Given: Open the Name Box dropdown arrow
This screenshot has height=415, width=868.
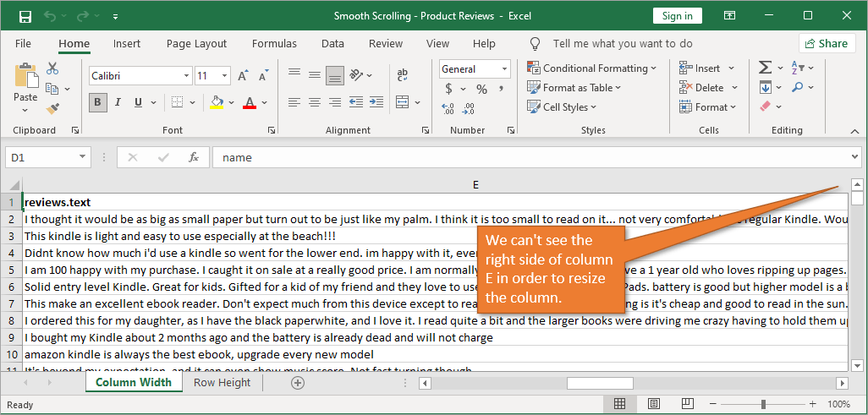Looking at the screenshot, I should pos(82,157).
